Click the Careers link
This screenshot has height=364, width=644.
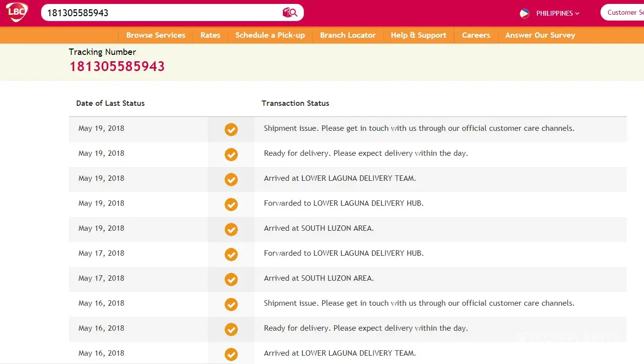pyautogui.click(x=476, y=35)
